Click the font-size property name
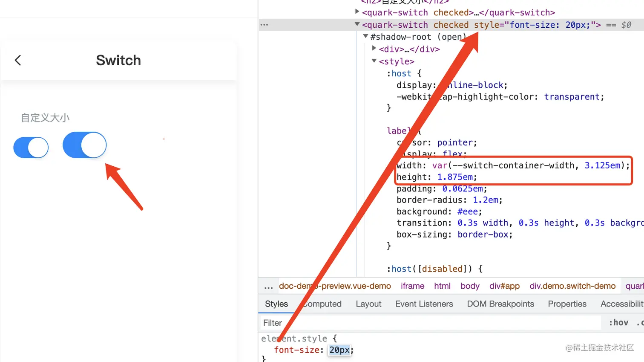Image resolution: width=644 pixels, height=362 pixels. pos(297,350)
